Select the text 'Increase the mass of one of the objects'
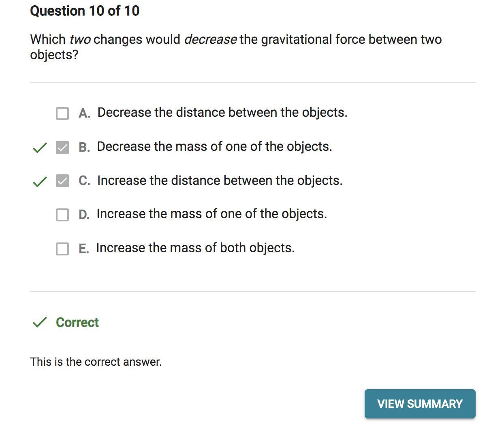The width and height of the screenshot is (504, 433). [212, 214]
